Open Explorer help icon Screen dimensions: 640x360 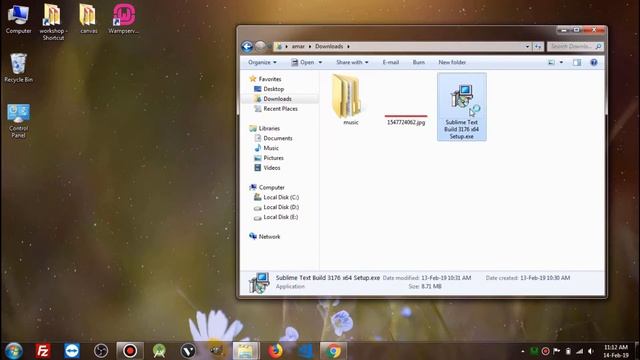point(594,62)
